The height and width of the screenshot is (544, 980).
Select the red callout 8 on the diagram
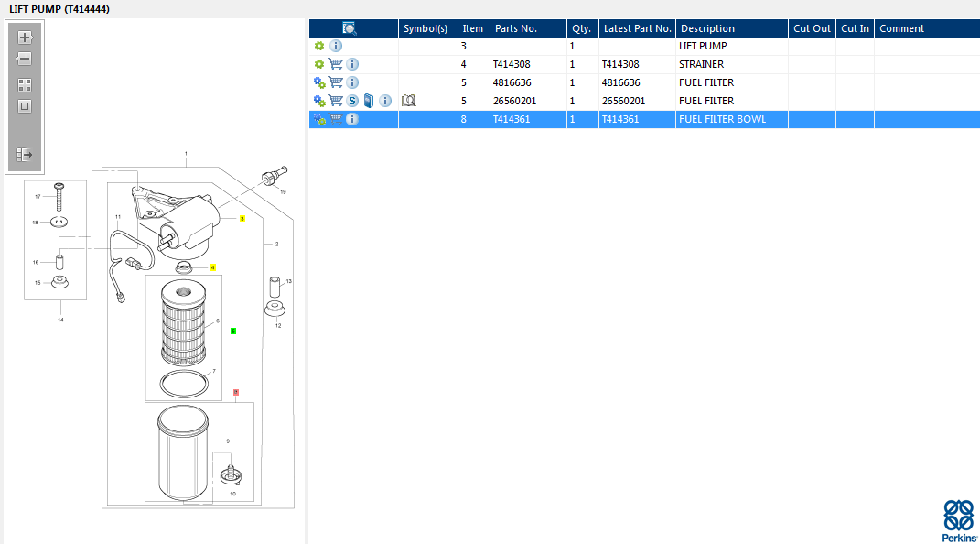(x=236, y=392)
